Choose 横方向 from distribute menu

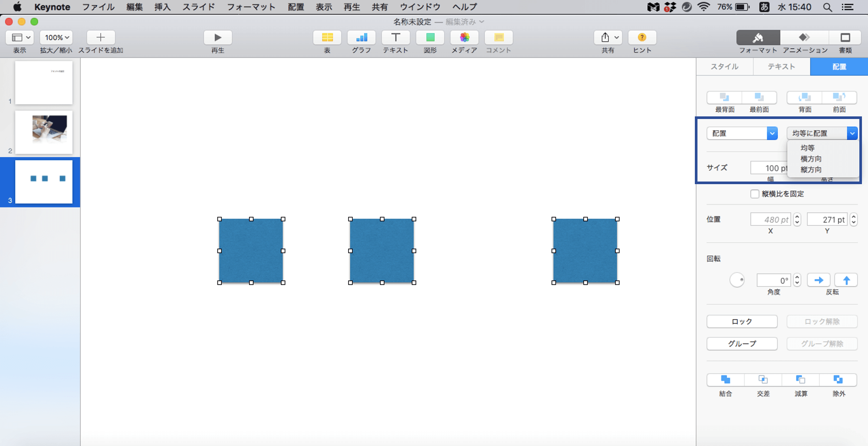811,159
